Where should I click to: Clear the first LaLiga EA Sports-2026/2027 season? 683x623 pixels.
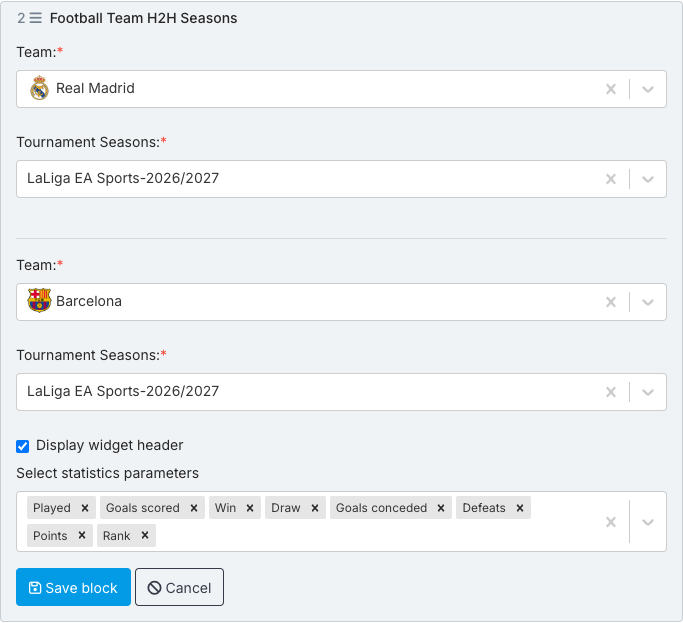pos(611,179)
